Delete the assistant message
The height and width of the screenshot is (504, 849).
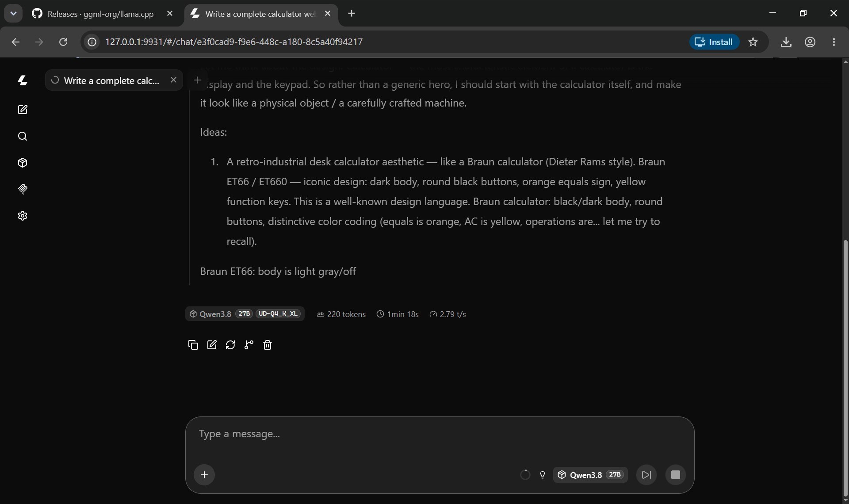pos(268,345)
